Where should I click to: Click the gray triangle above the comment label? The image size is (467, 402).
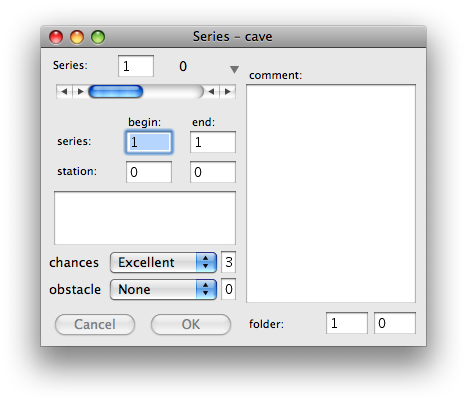234,69
